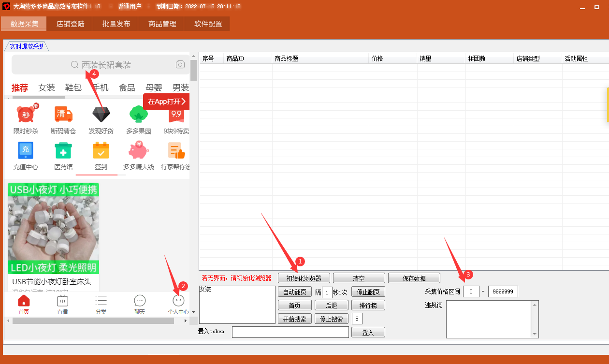
Task: Click the 活动属性 column header
Action: point(585,58)
